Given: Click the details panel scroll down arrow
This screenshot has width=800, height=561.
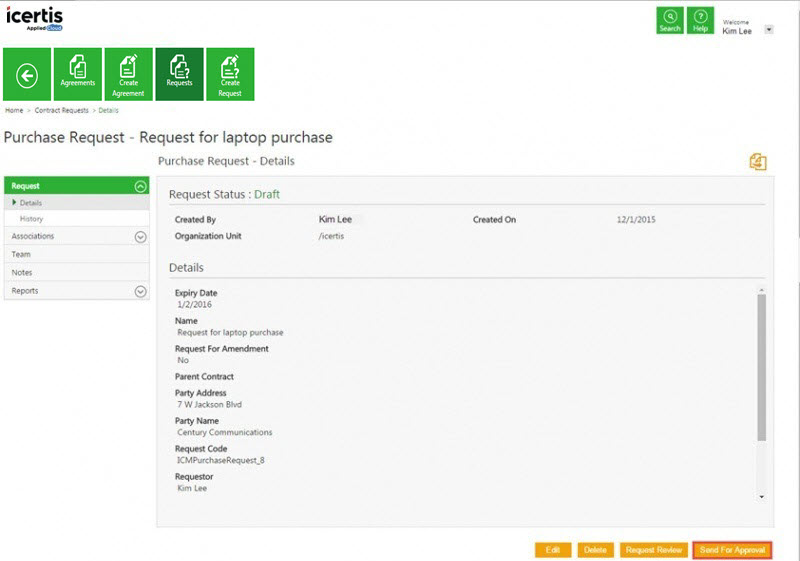Looking at the screenshot, I should 761,496.
